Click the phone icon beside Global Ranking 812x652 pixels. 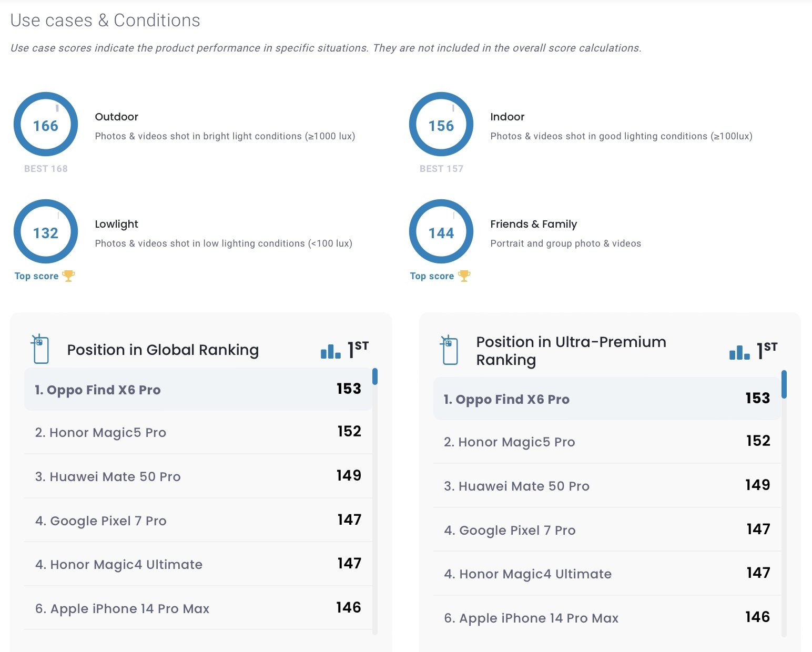(40, 349)
